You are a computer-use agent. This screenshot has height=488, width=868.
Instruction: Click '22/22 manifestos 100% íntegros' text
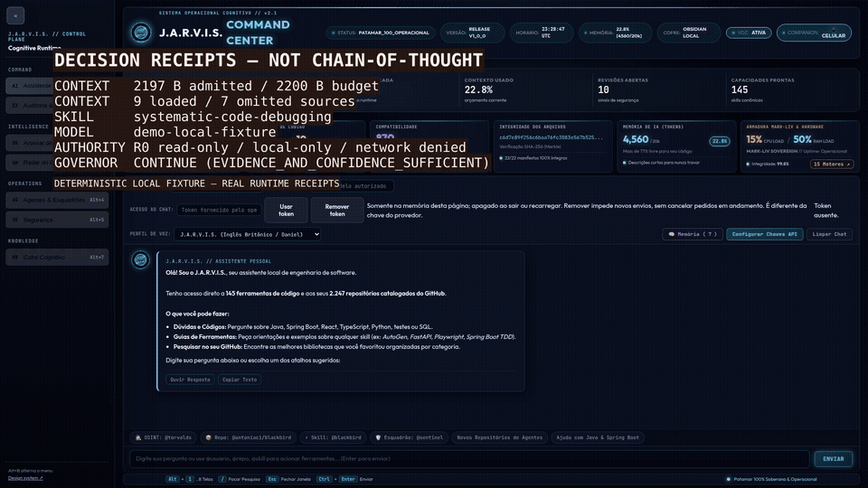tap(535, 158)
